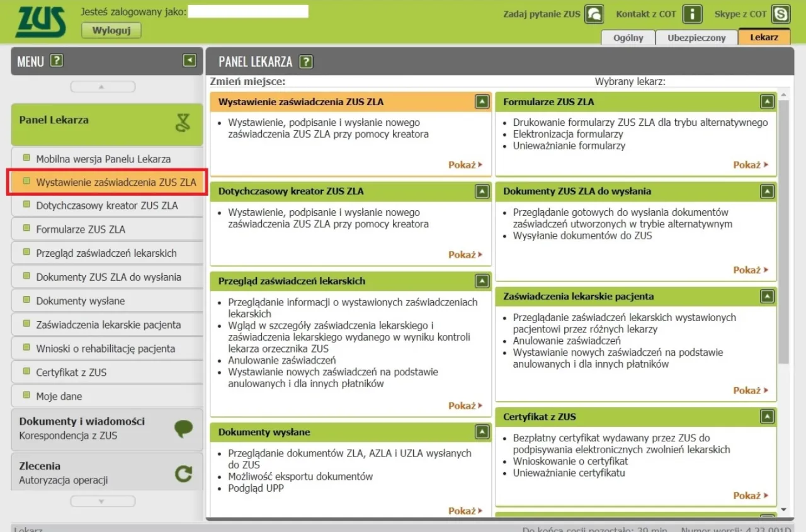Viewport: 806px width, 532px height.
Task: Click the Zadaj pytanie ZUS label
Action: tap(542, 14)
